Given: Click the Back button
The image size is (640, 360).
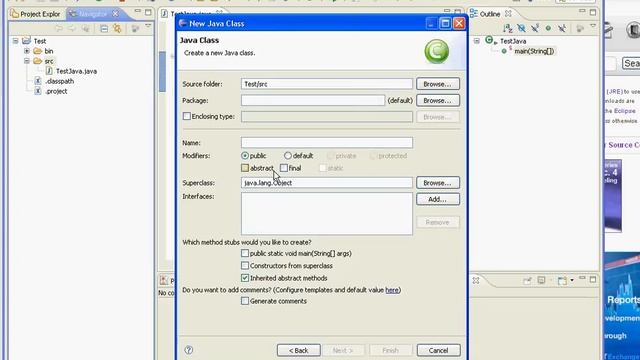Looking at the screenshot, I should [299, 350].
